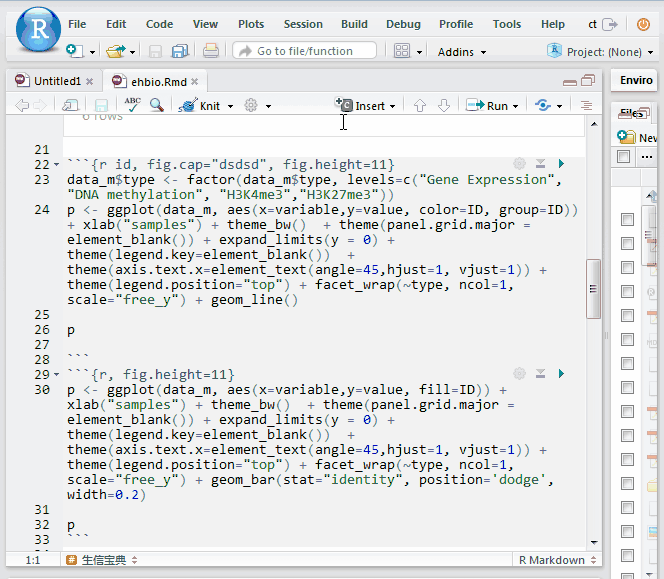Click the Insert chunk button

(365, 105)
